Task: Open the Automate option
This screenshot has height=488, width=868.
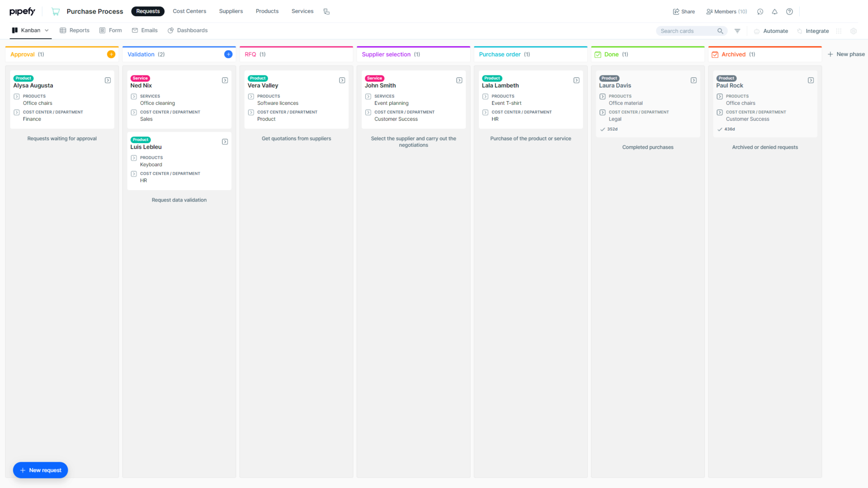Action: click(771, 31)
